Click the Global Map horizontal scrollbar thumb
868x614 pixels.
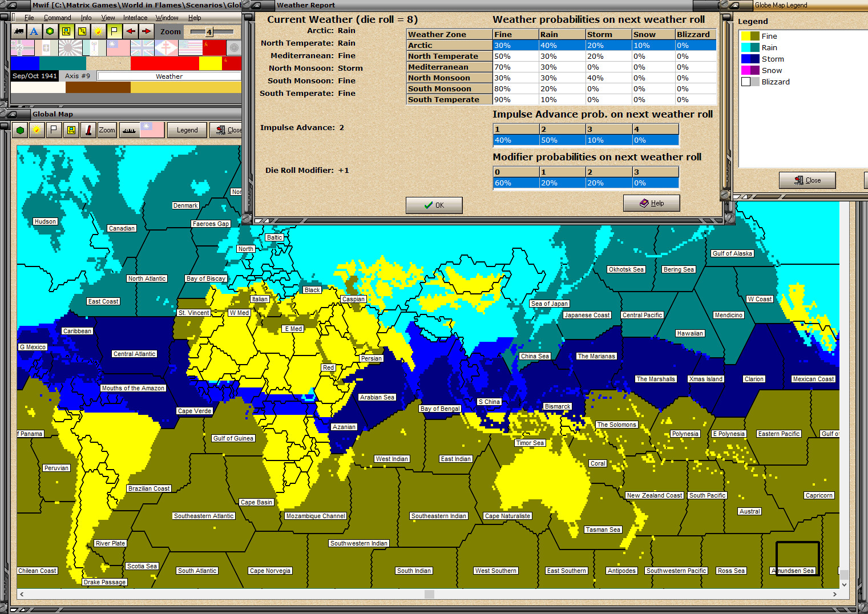[x=430, y=594]
